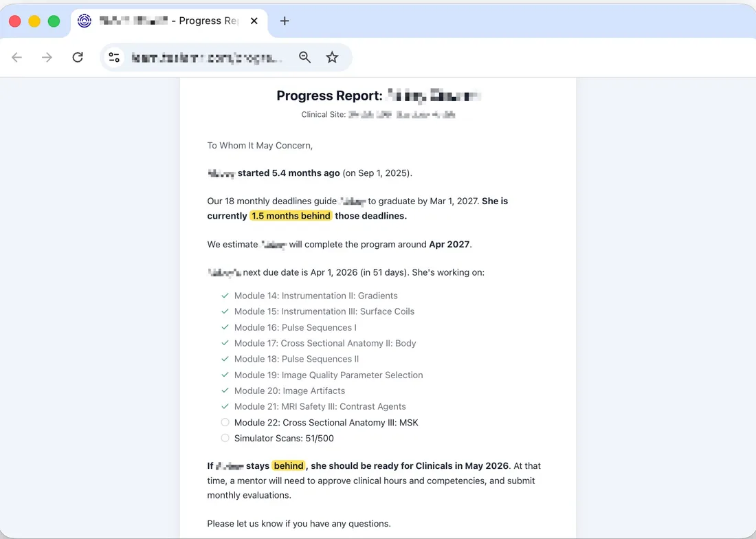Click the highlighted word behind near the bottom
Screen dimensions: 756x539
coord(289,465)
